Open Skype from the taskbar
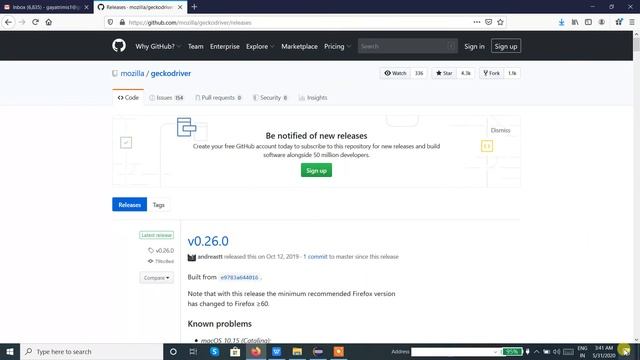This screenshot has height=360, width=640. pyautogui.click(x=215, y=351)
